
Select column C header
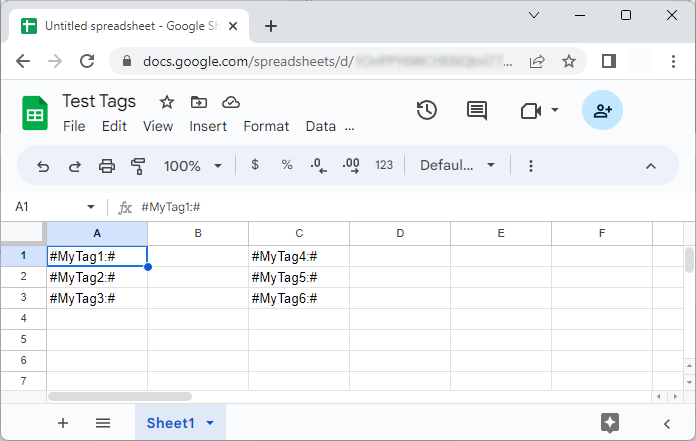[x=299, y=233]
